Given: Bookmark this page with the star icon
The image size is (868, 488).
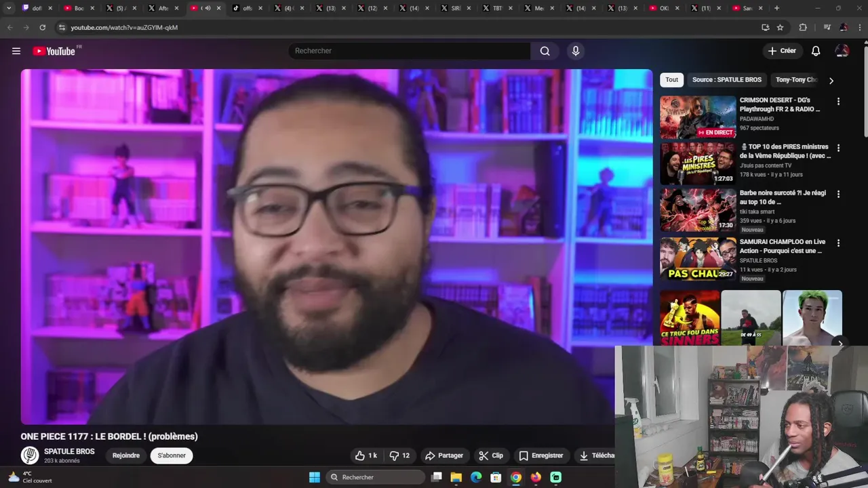Looking at the screenshot, I should click(780, 27).
